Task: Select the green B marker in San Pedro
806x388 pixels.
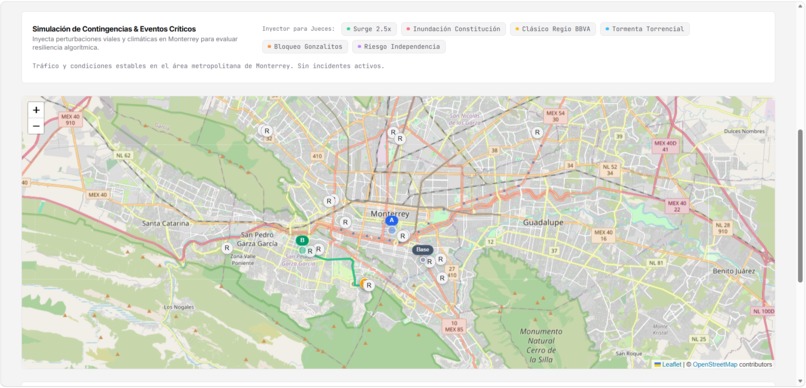Action: (x=302, y=240)
